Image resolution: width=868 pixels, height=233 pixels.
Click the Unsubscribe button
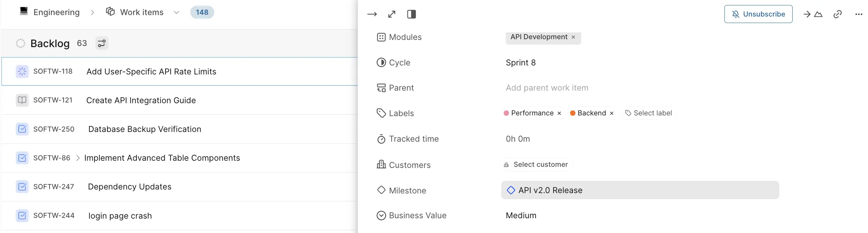pyautogui.click(x=758, y=14)
